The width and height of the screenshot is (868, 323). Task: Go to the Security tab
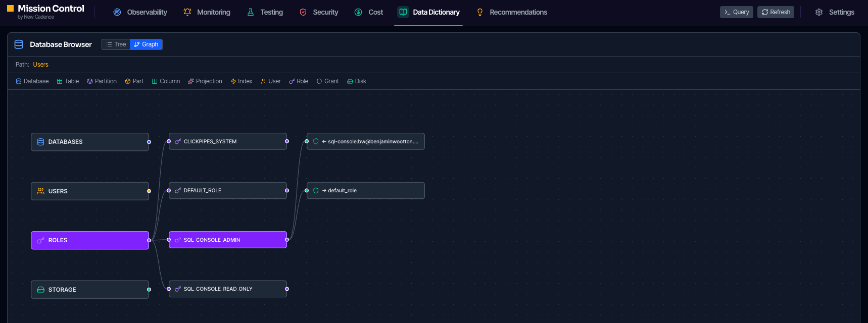(319, 12)
